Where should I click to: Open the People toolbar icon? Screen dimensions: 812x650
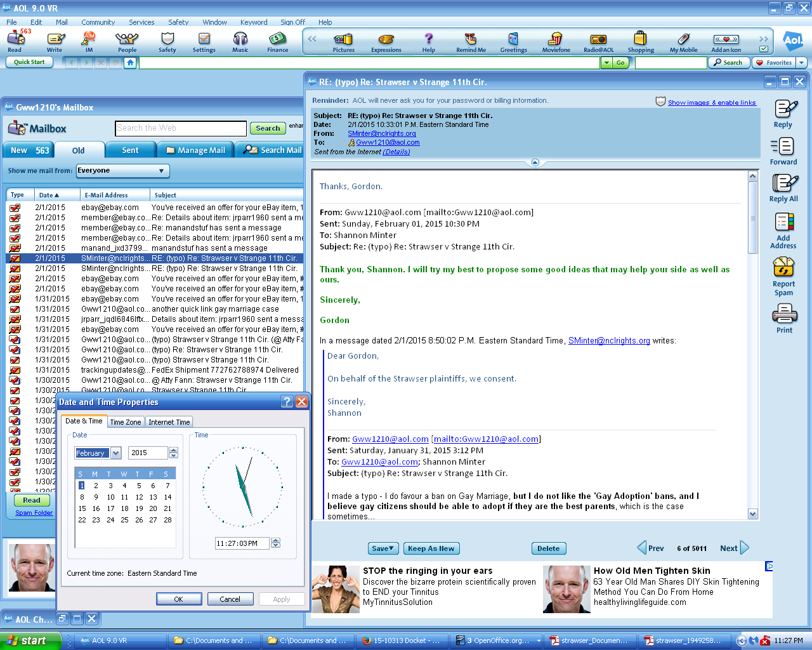pyautogui.click(x=127, y=42)
